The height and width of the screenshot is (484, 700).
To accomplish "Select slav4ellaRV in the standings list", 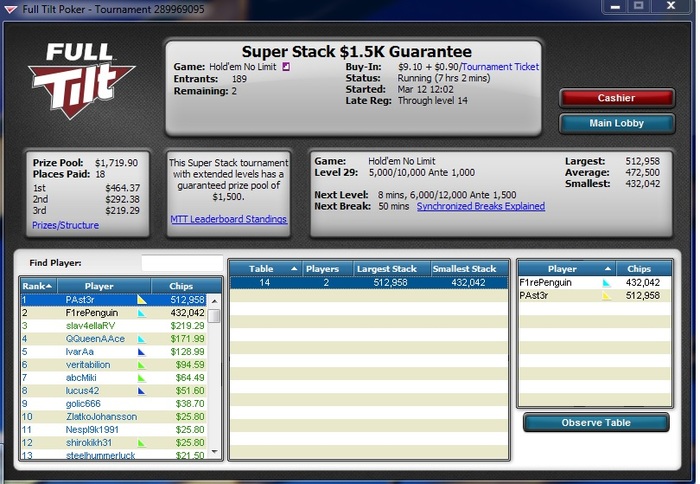I will pos(114,326).
